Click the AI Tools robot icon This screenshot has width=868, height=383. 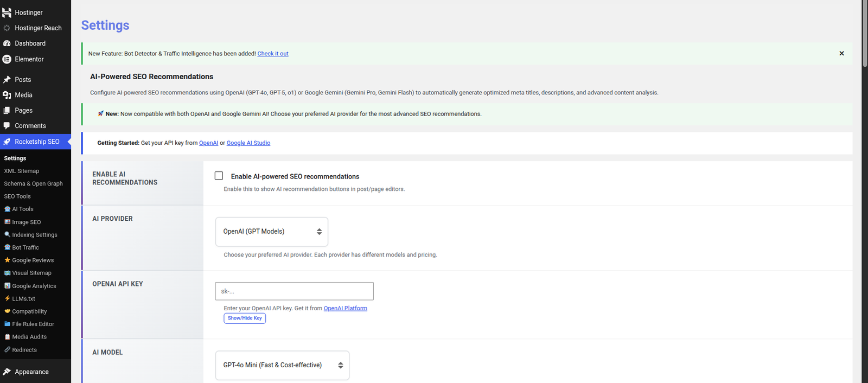(x=8, y=209)
